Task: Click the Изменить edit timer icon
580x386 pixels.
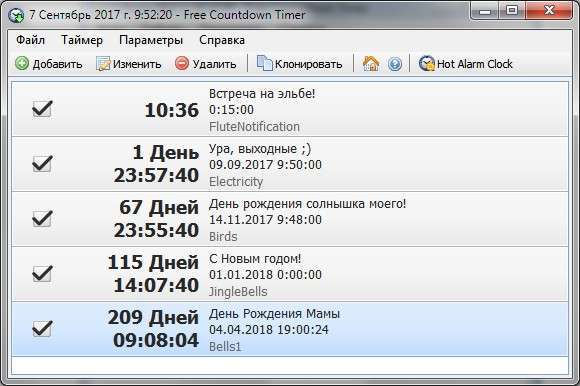Action: point(103,64)
